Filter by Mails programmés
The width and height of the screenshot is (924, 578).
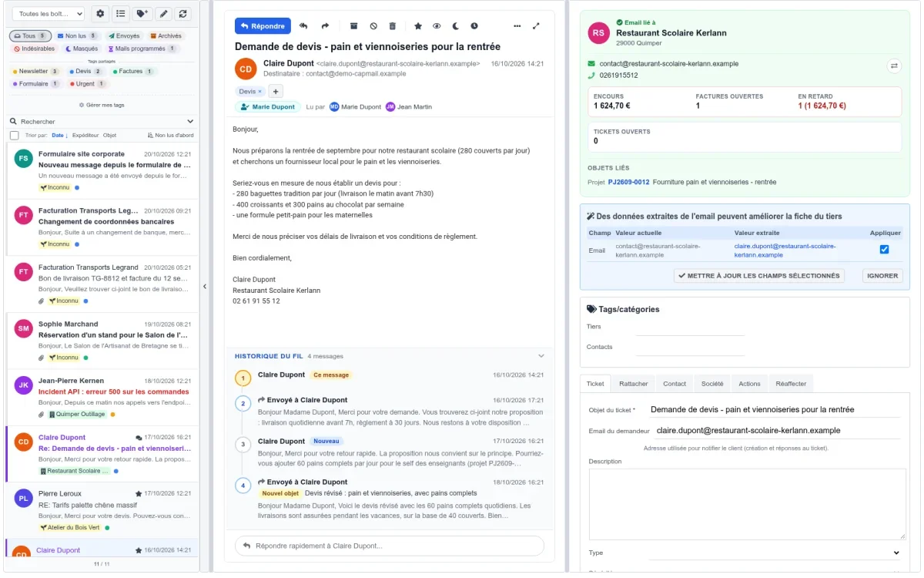(142, 49)
